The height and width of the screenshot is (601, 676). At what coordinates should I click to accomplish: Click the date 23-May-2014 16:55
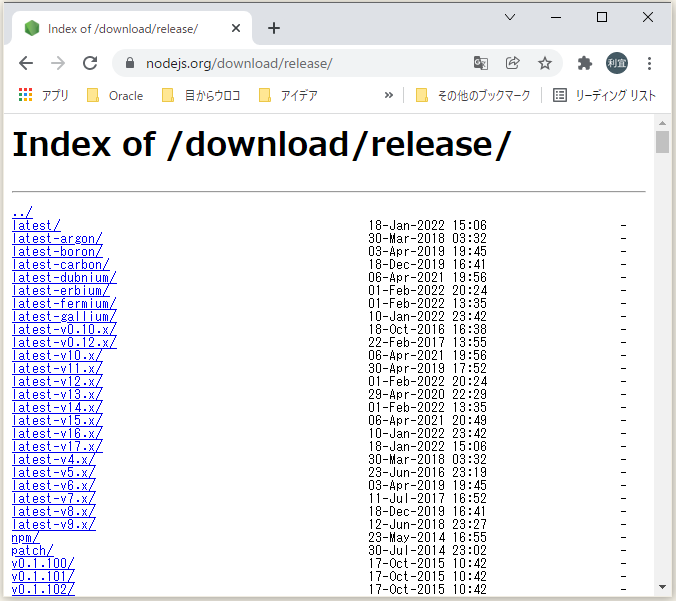pyautogui.click(x=427, y=537)
